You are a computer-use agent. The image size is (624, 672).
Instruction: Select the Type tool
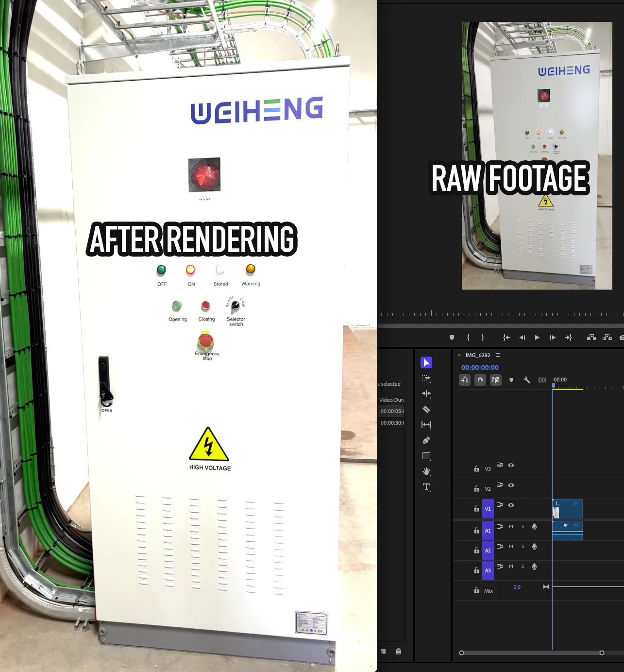pyautogui.click(x=426, y=487)
